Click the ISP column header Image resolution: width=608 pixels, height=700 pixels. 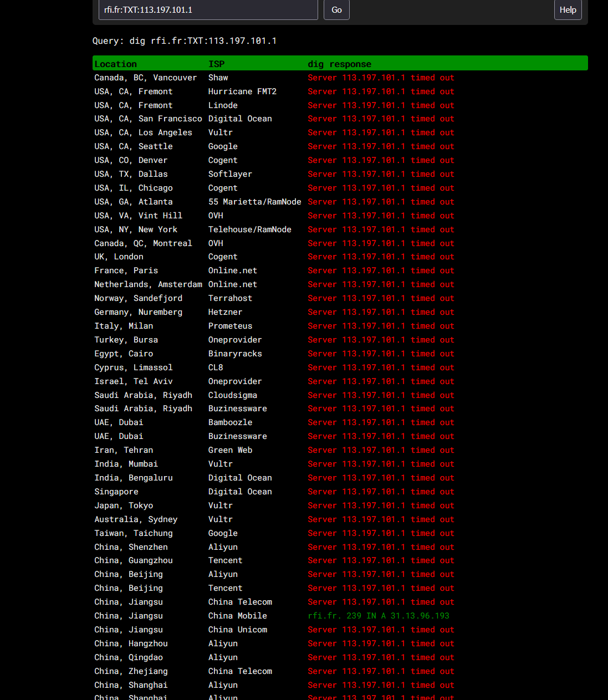tap(216, 64)
